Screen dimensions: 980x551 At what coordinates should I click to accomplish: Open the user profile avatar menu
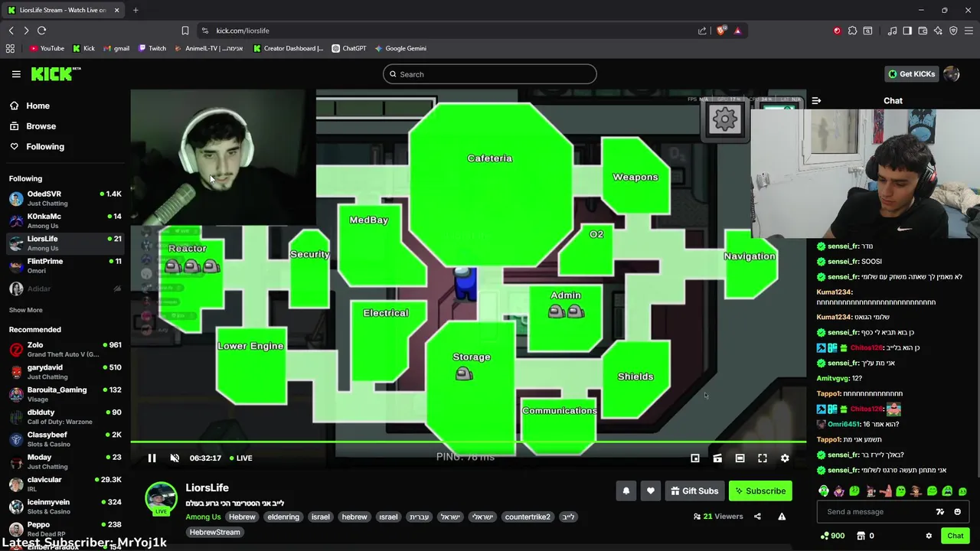coord(952,74)
